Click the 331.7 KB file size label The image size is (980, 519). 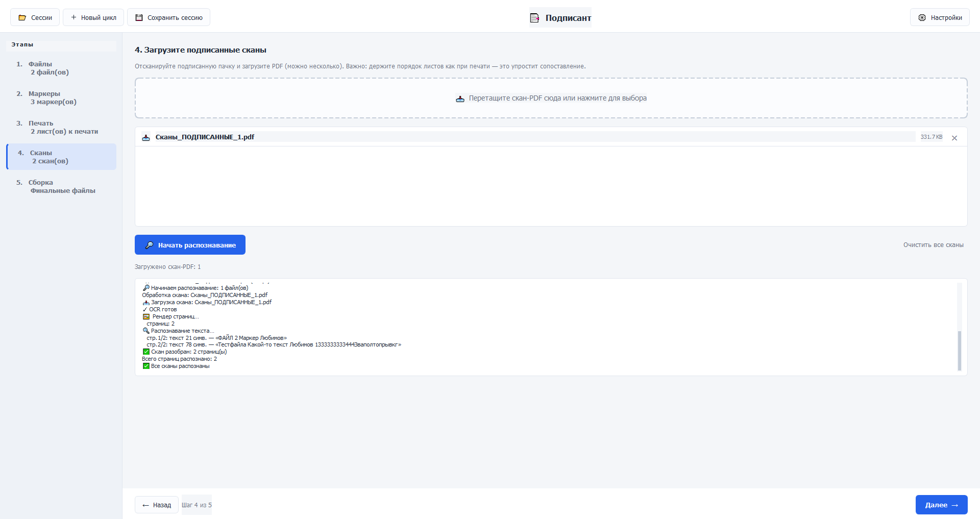(x=932, y=137)
